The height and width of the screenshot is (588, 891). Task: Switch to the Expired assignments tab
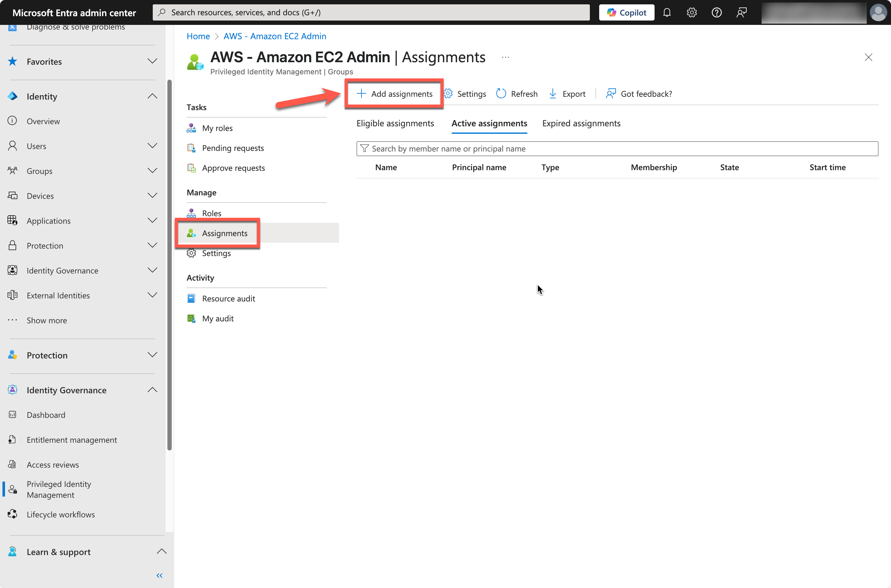click(581, 123)
